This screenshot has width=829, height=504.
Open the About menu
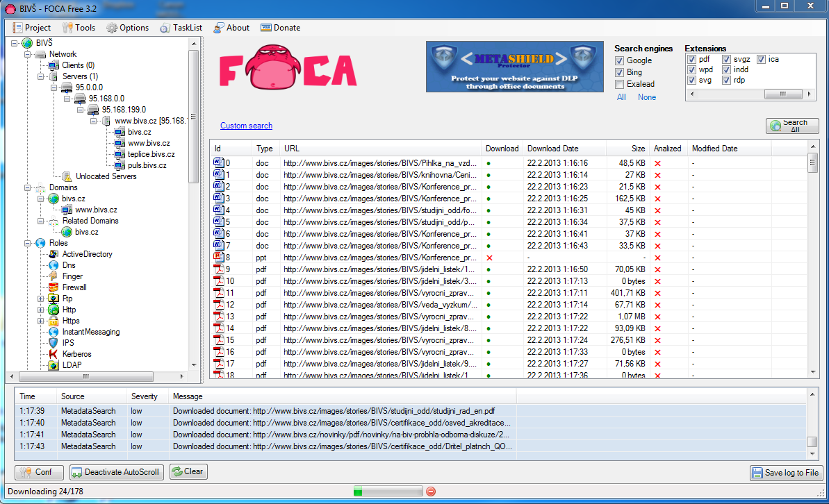coord(231,28)
